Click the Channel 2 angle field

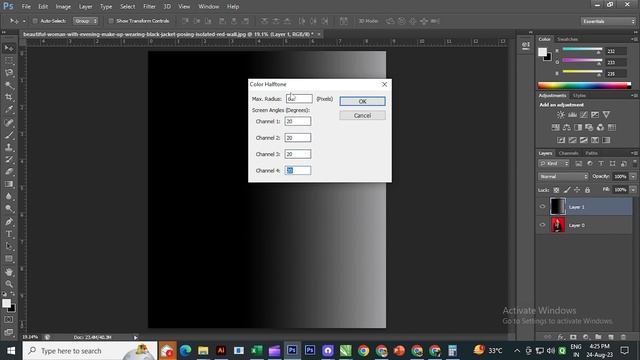click(298, 138)
